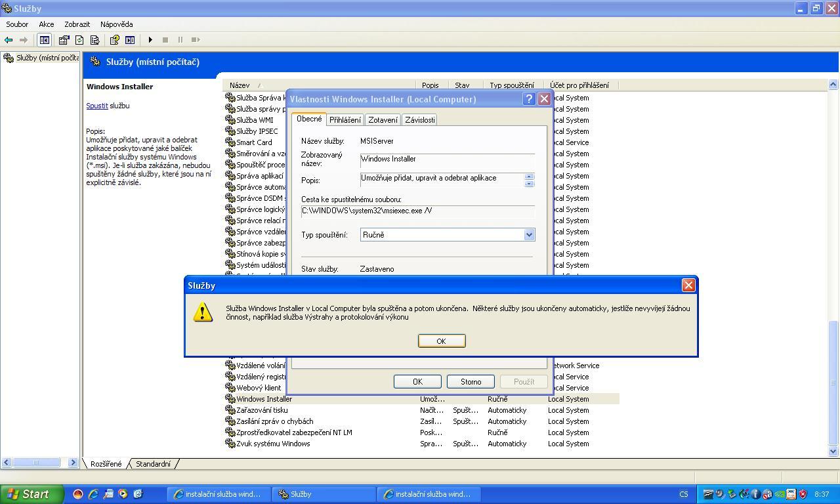Click the Použít button

coord(524,381)
